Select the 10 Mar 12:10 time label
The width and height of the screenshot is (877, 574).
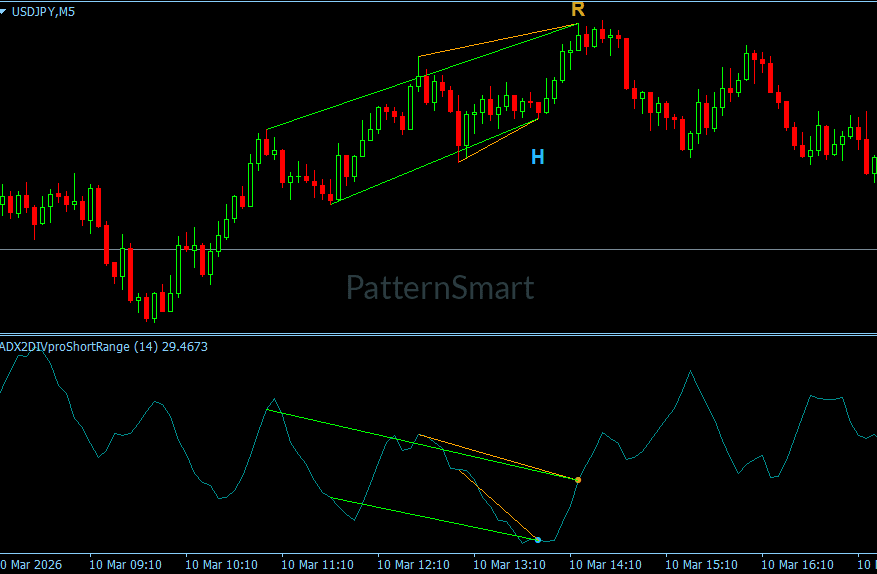tap(413, 564)
